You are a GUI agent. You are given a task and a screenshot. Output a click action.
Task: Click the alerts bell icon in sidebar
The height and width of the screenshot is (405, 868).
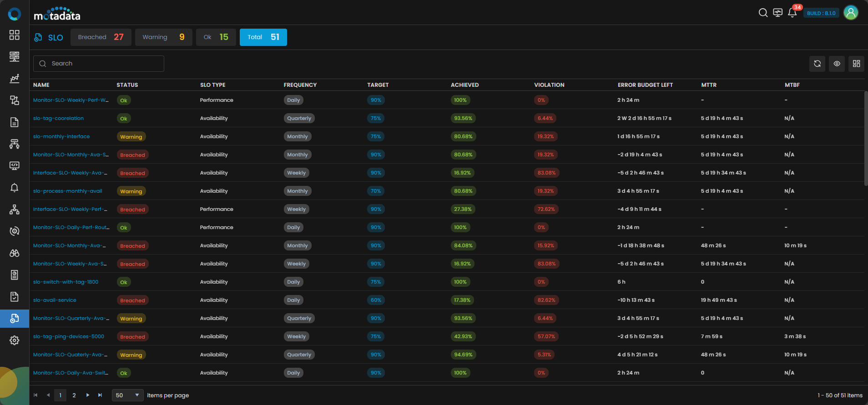tap(15, 188)
